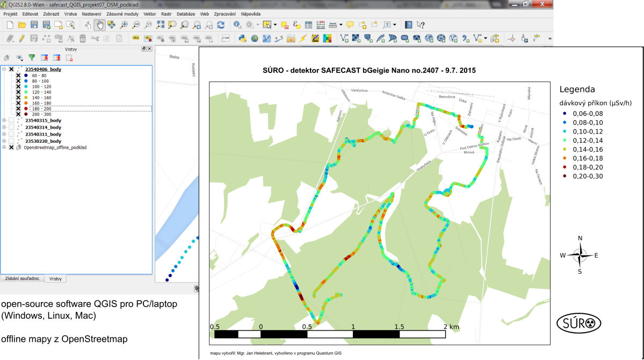Activate the Zoom In magnifier tool
This screenshot has height=360, width=644.
(x=124, y=25)
